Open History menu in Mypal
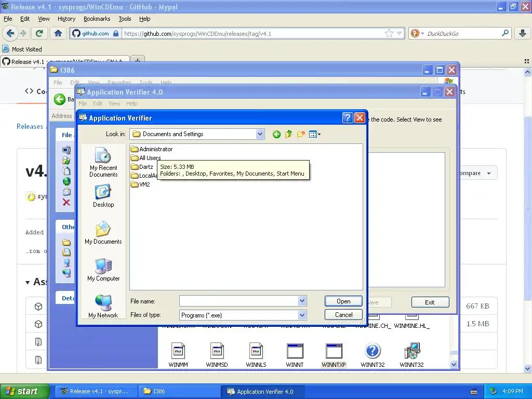532x399 pixels. [x=66, y=19]
